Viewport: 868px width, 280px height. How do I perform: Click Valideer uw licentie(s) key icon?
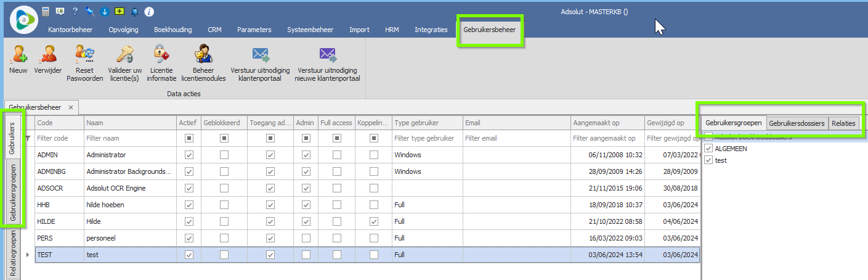click(124, 55)
